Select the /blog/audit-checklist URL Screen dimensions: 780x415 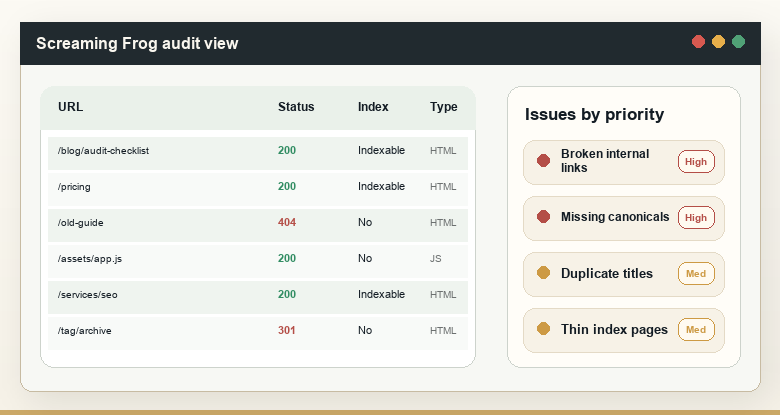(103, 151)
